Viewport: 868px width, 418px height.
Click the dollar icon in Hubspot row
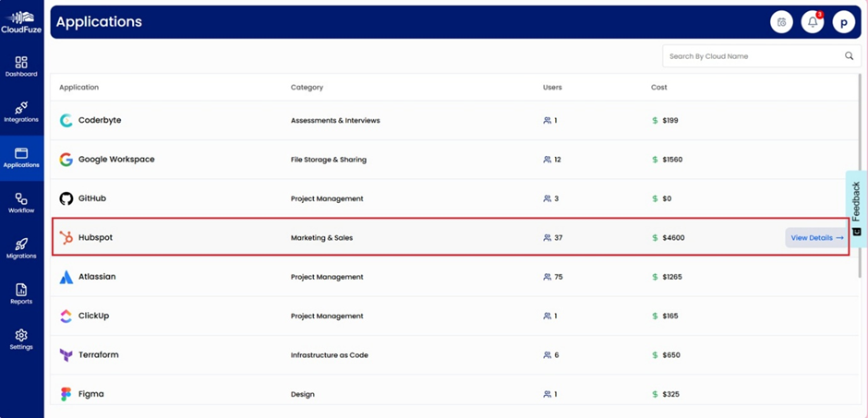tap(655, 238)
